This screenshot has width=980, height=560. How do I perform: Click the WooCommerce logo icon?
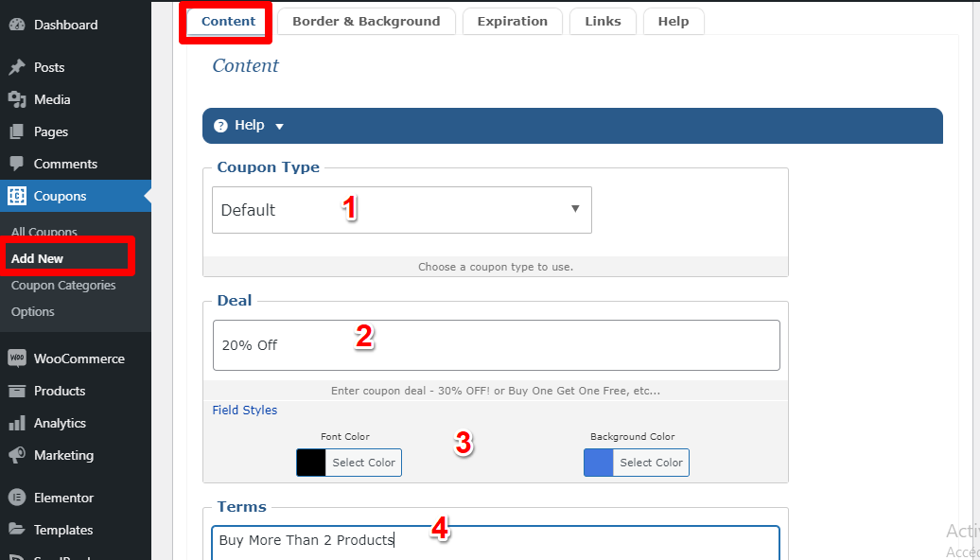click(17, 359)
